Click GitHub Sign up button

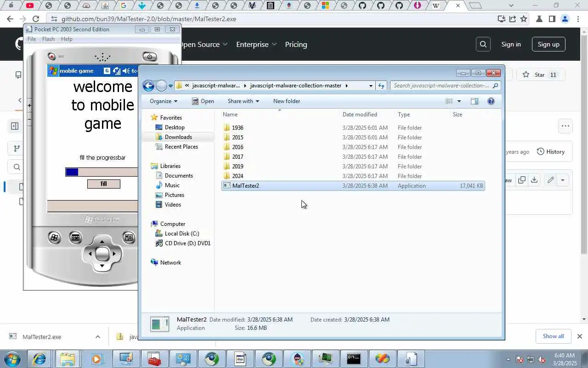548,44
